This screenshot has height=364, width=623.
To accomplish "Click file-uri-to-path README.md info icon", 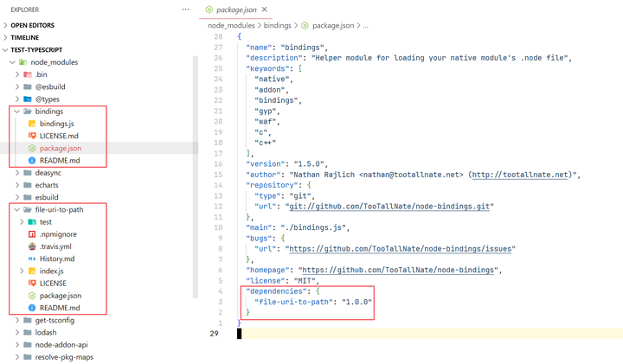I will click(32, 308).
